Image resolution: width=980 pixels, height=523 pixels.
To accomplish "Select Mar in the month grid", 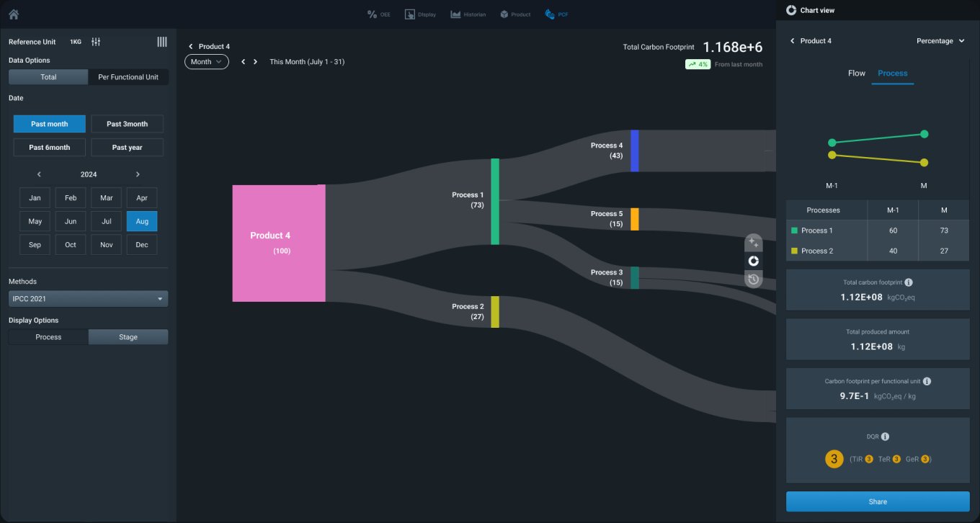I will coord(107,198).
